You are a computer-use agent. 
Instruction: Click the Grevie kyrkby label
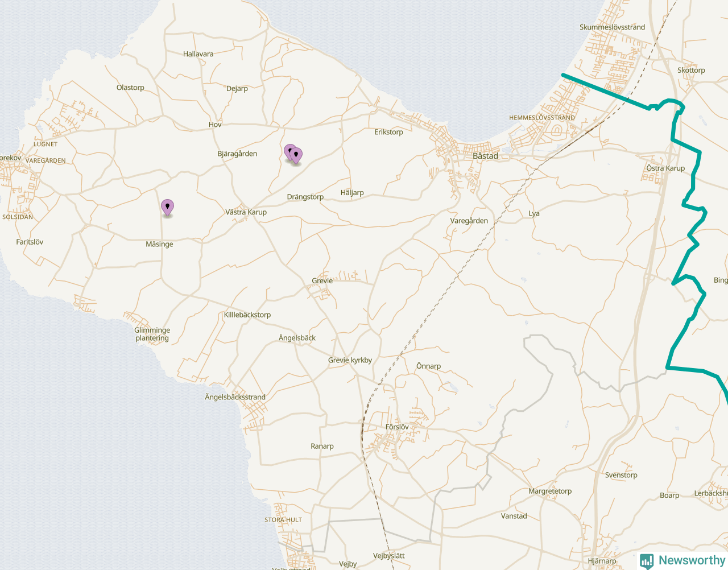tap(350, 360)
